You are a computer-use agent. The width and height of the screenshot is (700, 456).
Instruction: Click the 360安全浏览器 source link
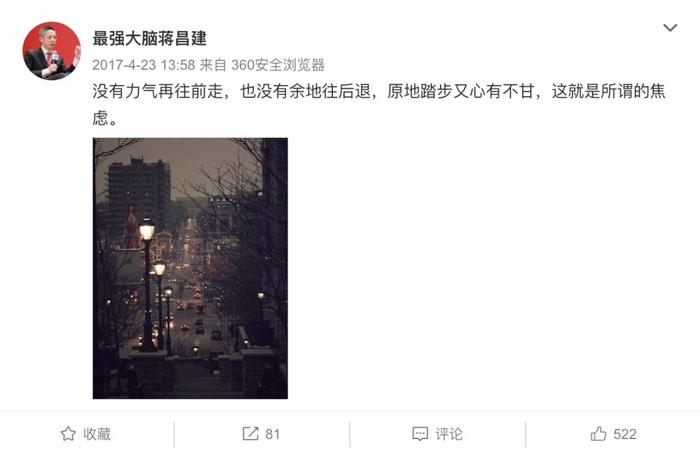(278, 65)
